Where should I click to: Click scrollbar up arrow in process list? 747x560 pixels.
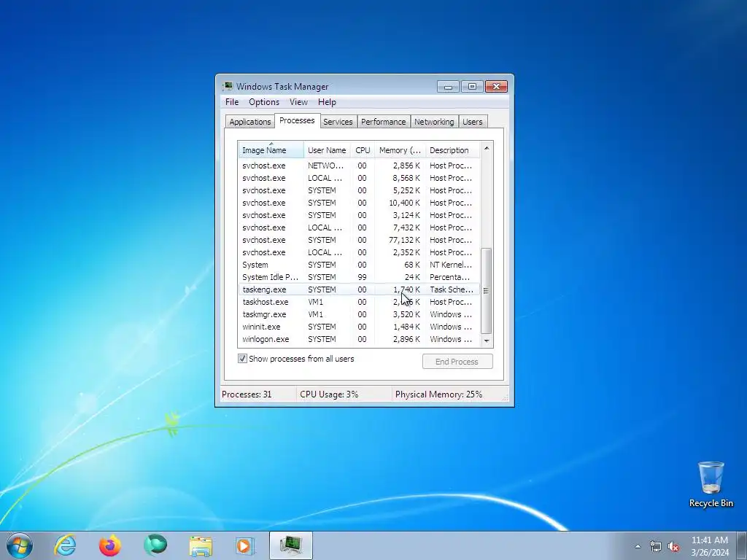(x=487, y=148)
